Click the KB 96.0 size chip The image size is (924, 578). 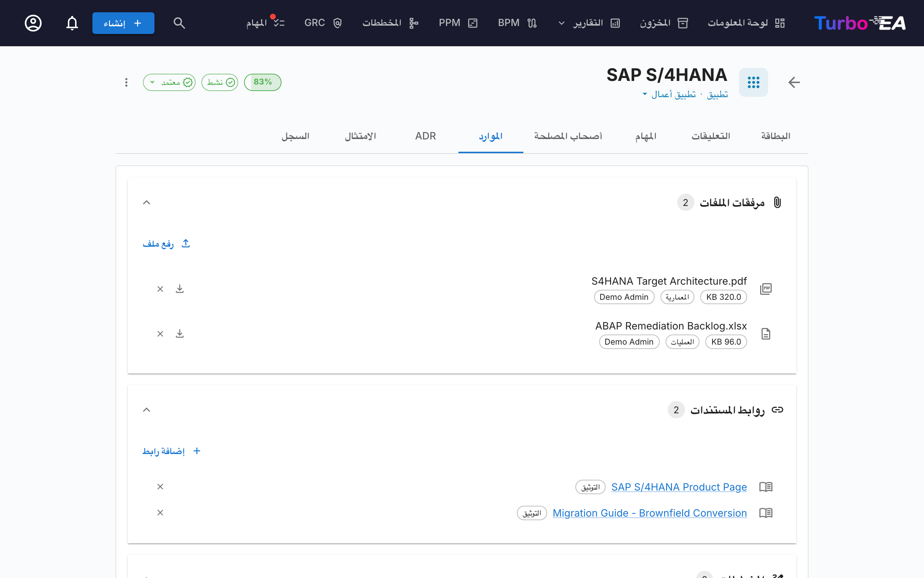click(726, 342)
